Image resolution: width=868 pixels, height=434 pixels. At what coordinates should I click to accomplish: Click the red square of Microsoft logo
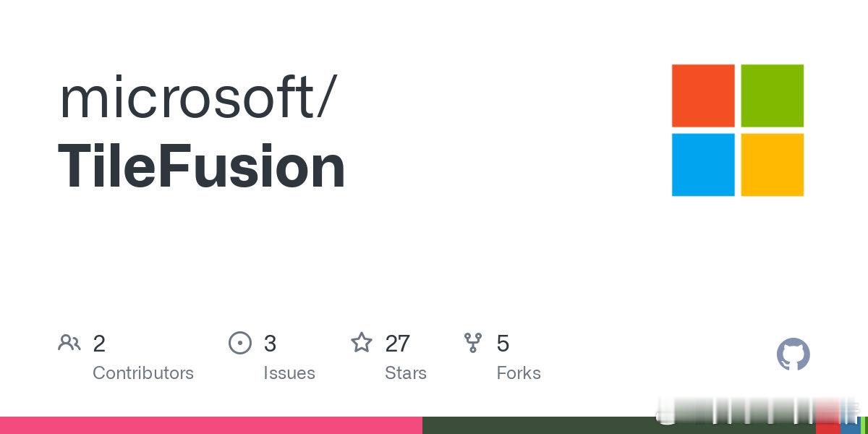point(703,95)
